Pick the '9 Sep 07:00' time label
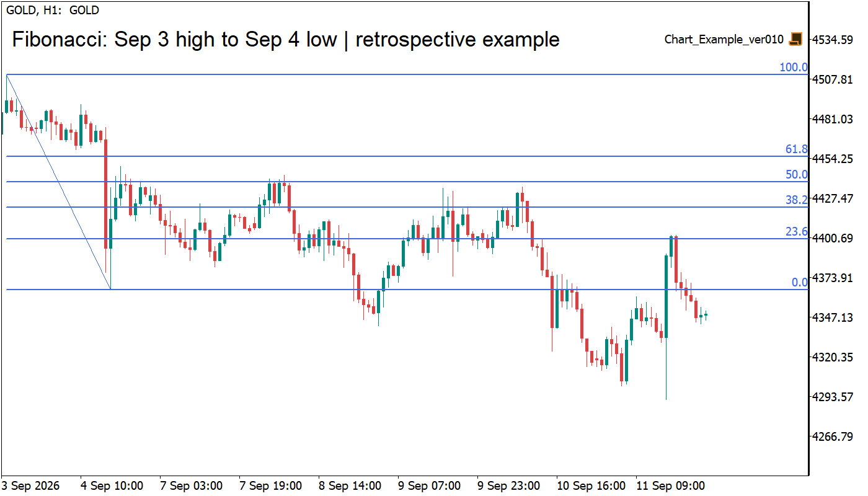Image resolution: width=868 pixels, height=496 pixels. [x=429, y=485]
